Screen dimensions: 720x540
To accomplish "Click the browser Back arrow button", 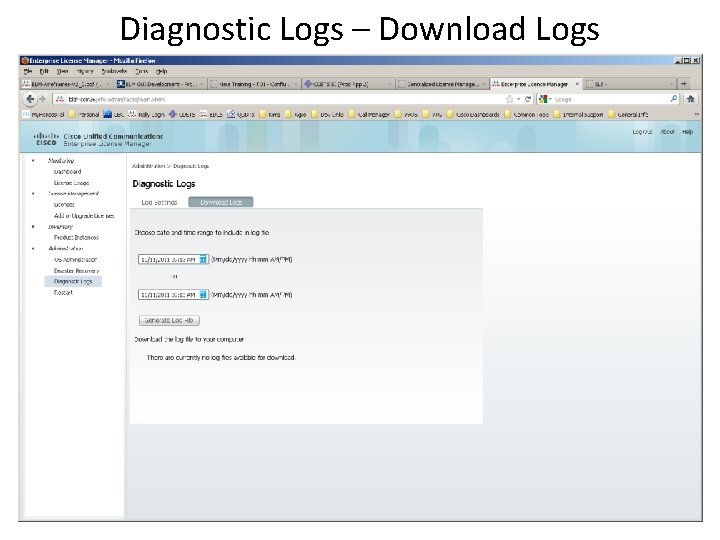I will point(30,99).
